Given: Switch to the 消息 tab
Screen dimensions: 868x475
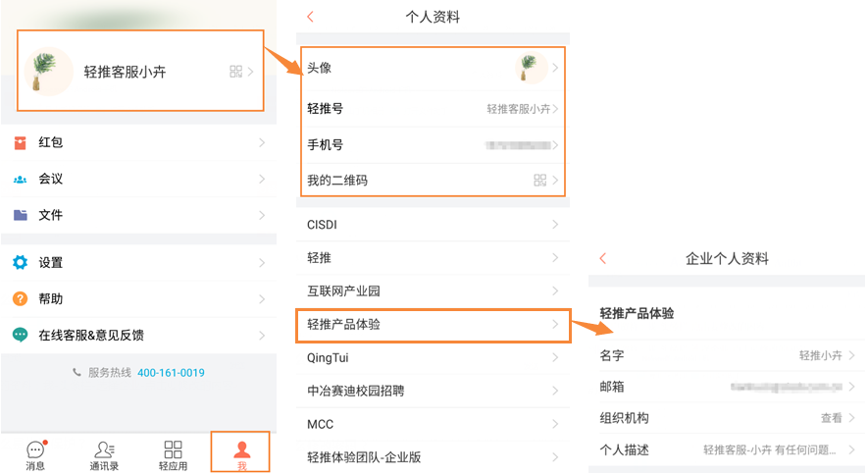Looking at the screenshot, I should 35,455.
